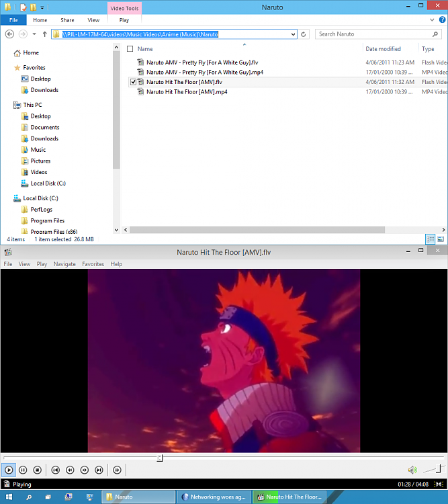448x504 pixels.
Task: Switch to Large thumbnails view icon
Action: [441, 239]
